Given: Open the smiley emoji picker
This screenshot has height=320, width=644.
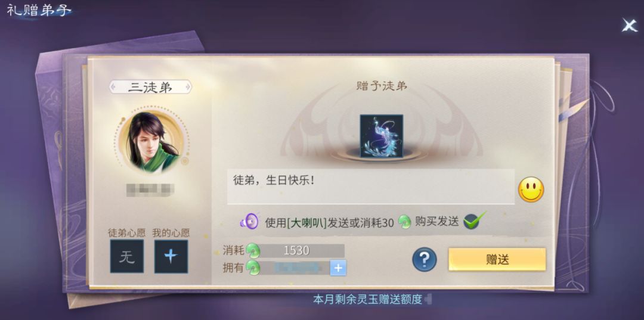Looking at the screenshot, I should point(531,189).
